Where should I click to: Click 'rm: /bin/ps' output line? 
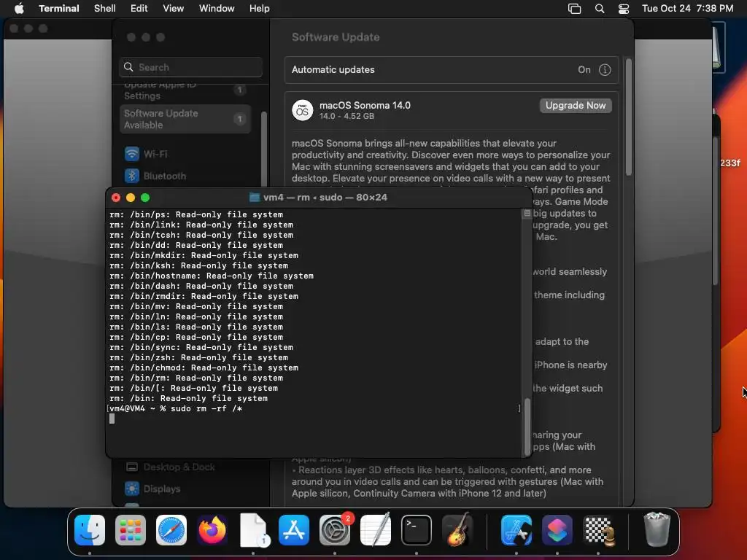tap(196, 215)
